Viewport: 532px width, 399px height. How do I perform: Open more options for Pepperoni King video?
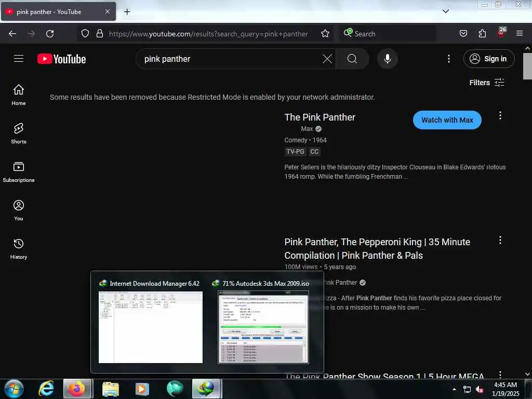500,241
